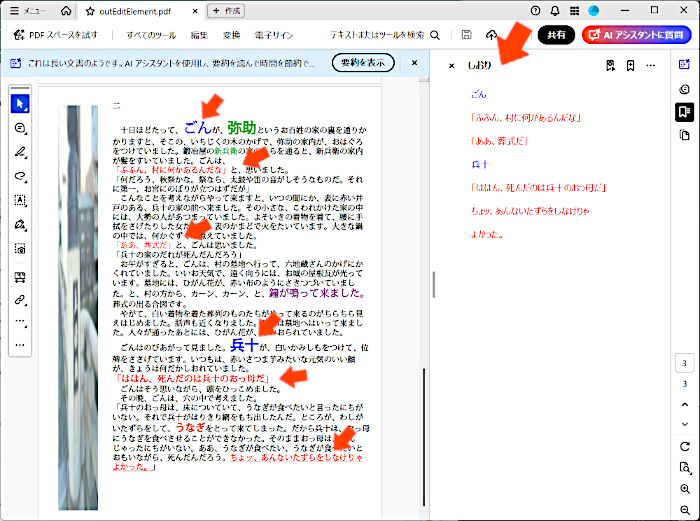Open the comments icon in the right rail

[x=684, y=89]
